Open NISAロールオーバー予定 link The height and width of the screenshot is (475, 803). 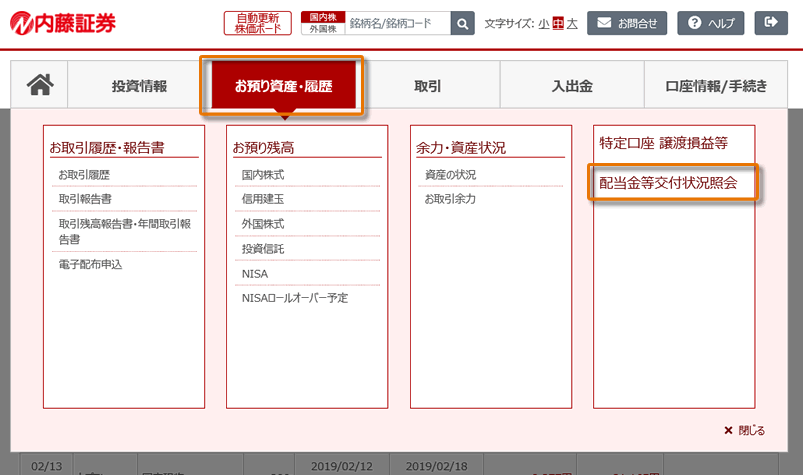point(294,298)
